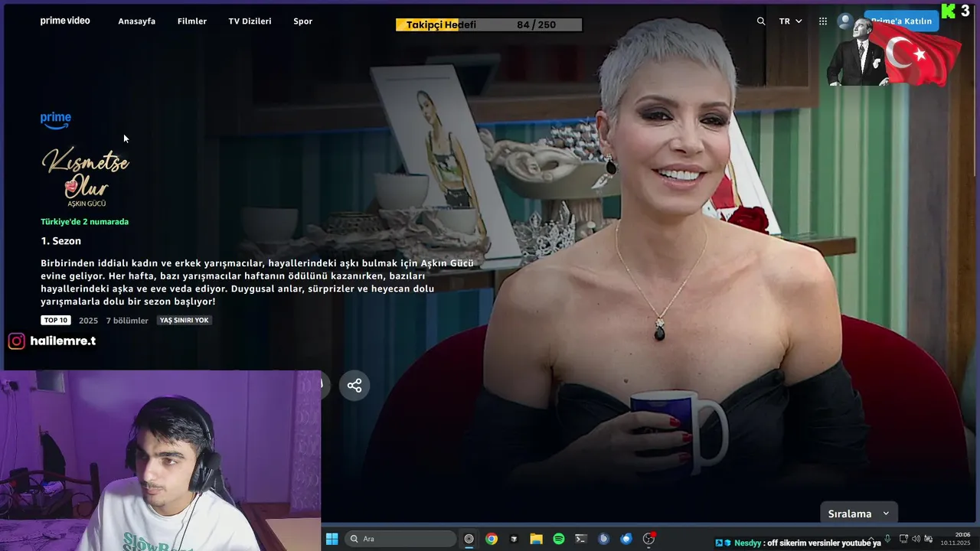Open the Windows Start menu

coord(332,539)
